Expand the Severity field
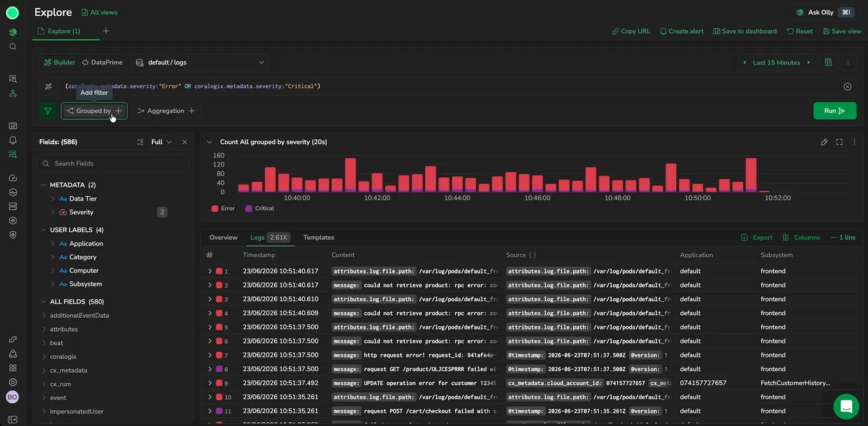Viewport: 868px width, 426px height. tap(53, 212)
